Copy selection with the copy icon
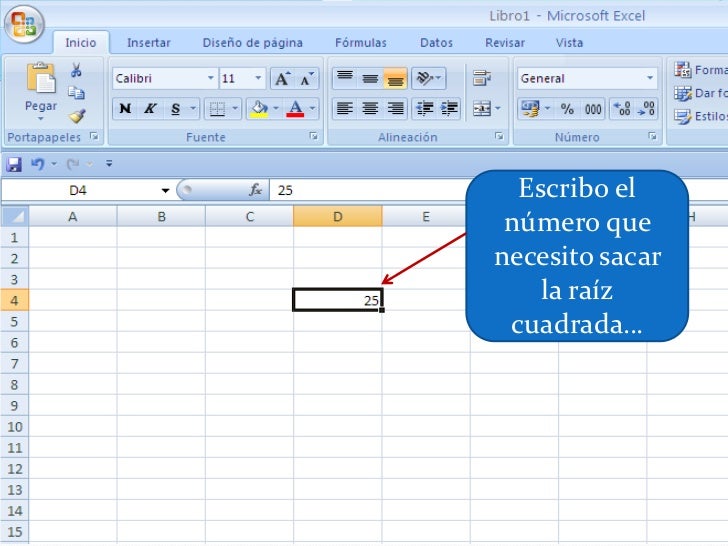 [76, 93]
